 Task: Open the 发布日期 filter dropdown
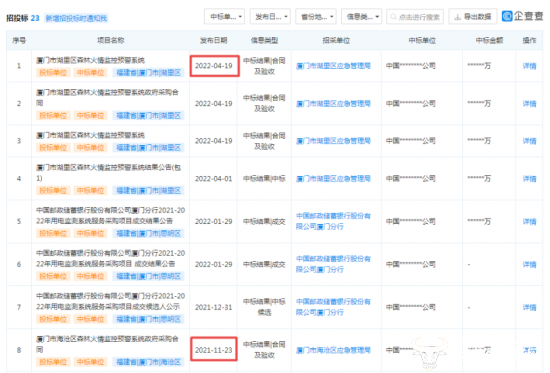(270, 16)
